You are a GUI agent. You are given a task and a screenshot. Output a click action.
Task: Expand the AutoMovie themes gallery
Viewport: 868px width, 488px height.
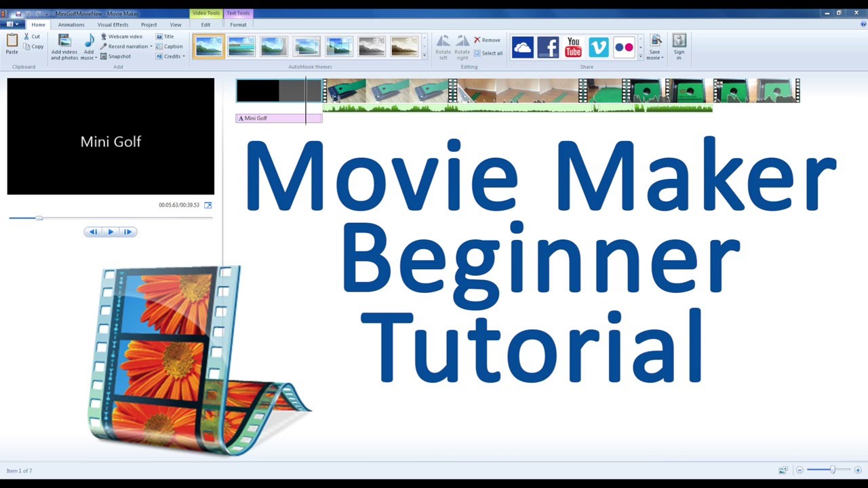[x=425, y=56]
